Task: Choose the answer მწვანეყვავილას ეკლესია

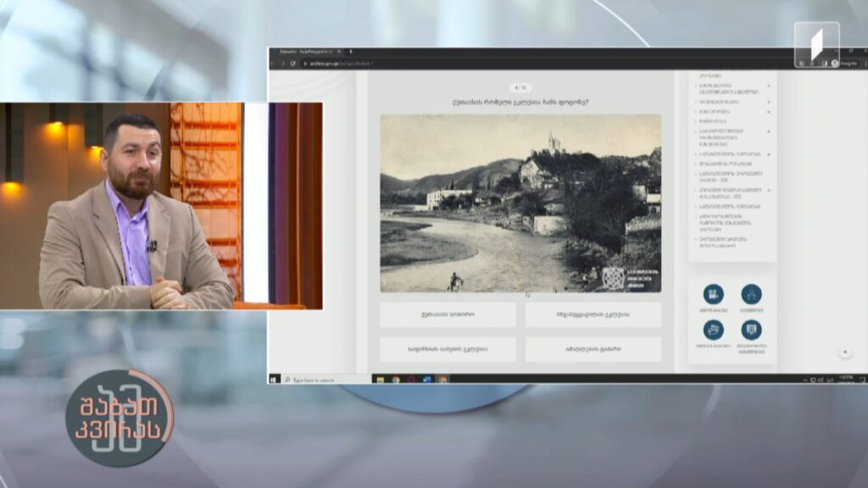Action: click(x=593, y=314)
